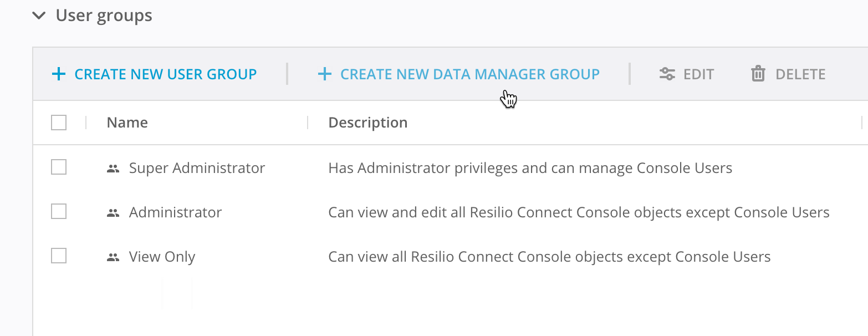Click the Description column header

[x=367, y=123]
